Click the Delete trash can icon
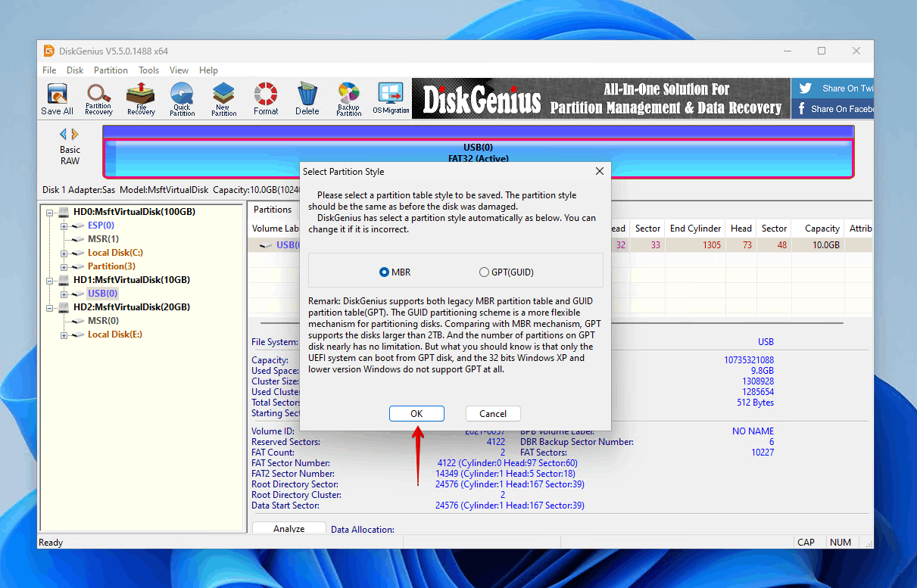This screenshot has width=917, height=588. pyautogui.click(x=307, y=98)
